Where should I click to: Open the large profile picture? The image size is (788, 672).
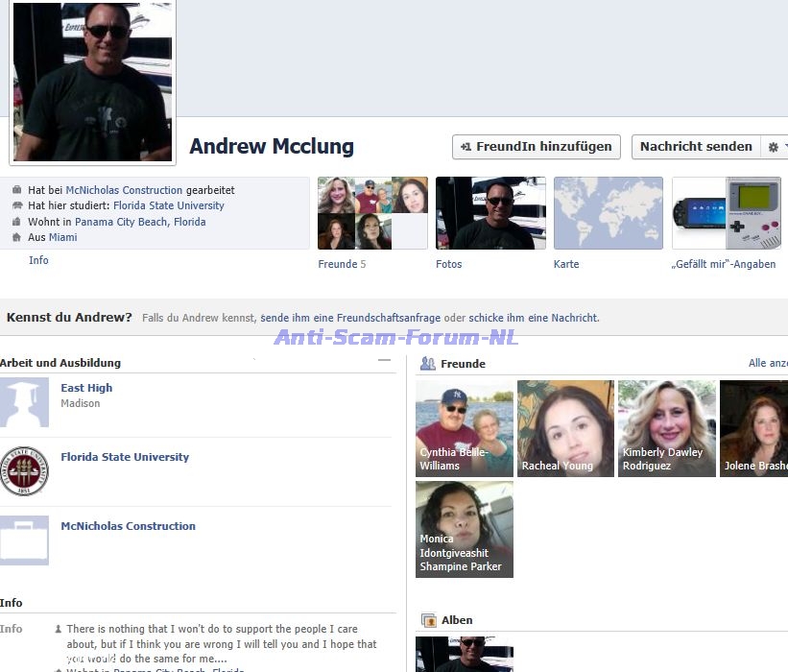click(x=92, y=81)
